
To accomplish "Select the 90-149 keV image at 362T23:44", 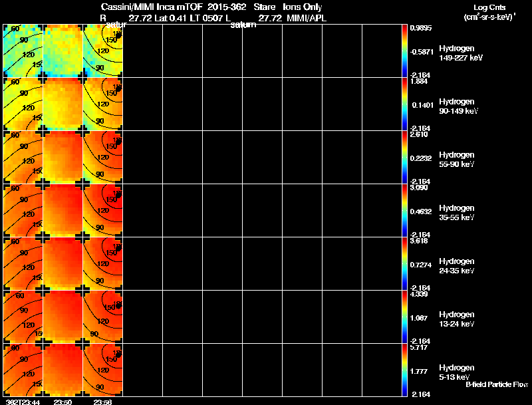I will tap(23, 104).
